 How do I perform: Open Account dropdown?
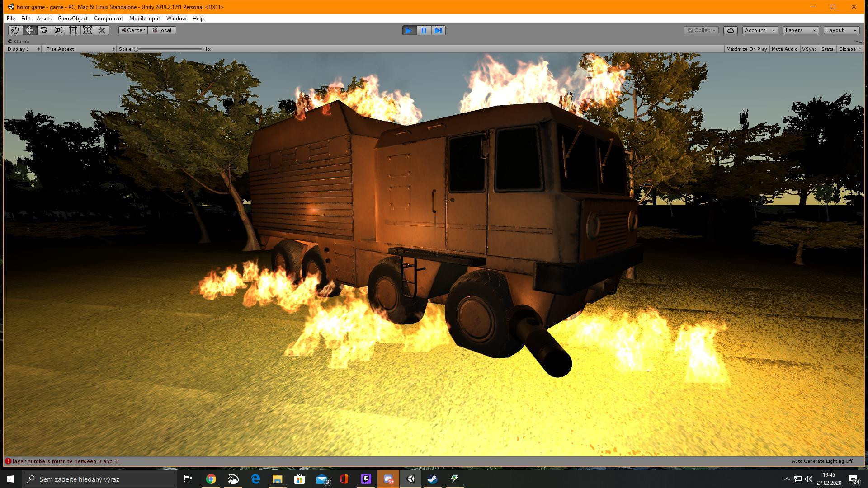(x=760, y=30)
